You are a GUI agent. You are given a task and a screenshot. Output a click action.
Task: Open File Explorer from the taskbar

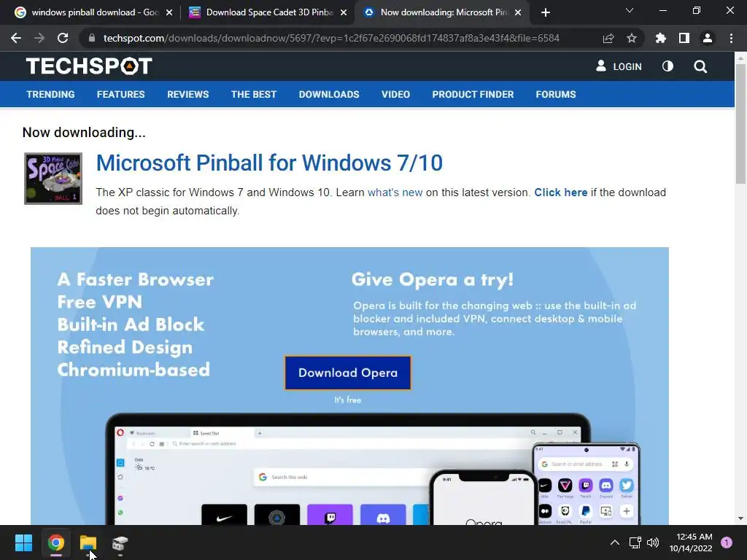(88, 542)
